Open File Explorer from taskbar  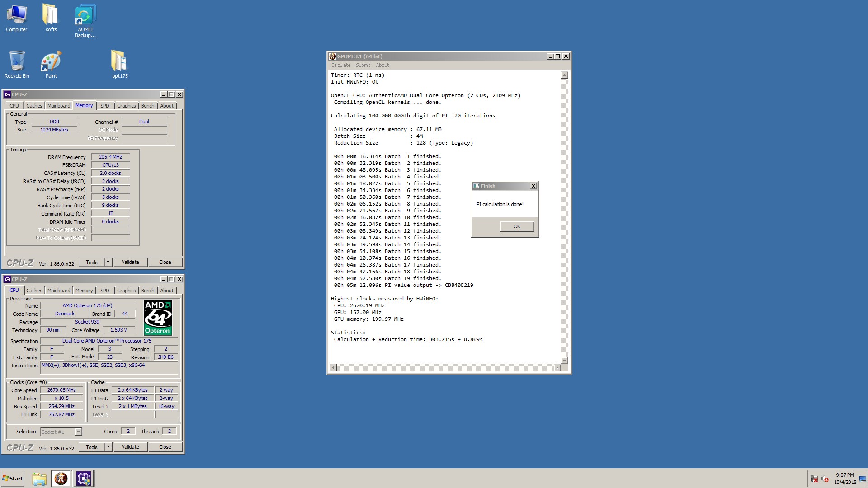39,479
